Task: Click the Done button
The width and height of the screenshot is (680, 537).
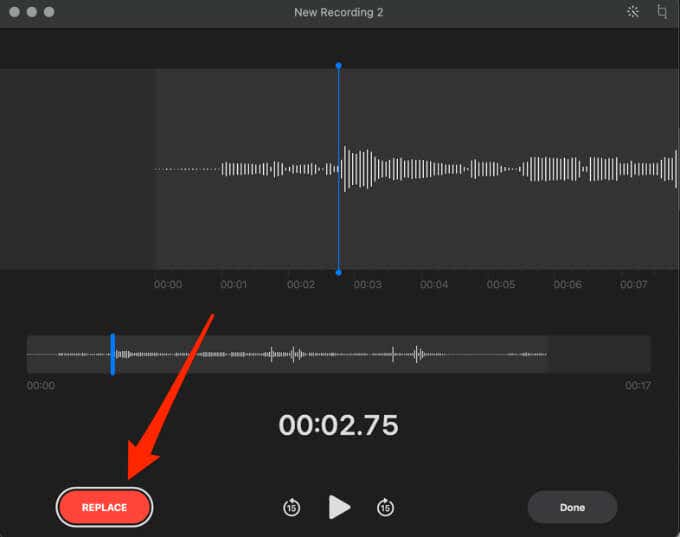Action: 572,507
